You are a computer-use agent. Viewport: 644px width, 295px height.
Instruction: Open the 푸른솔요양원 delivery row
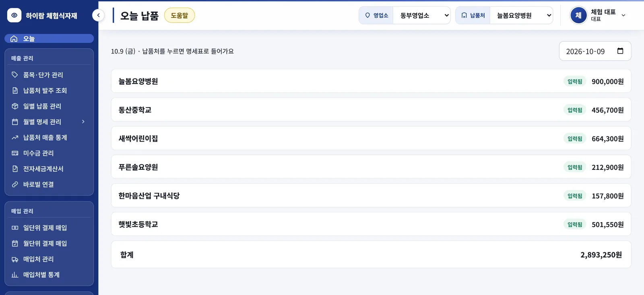click(x=371, y=167)
